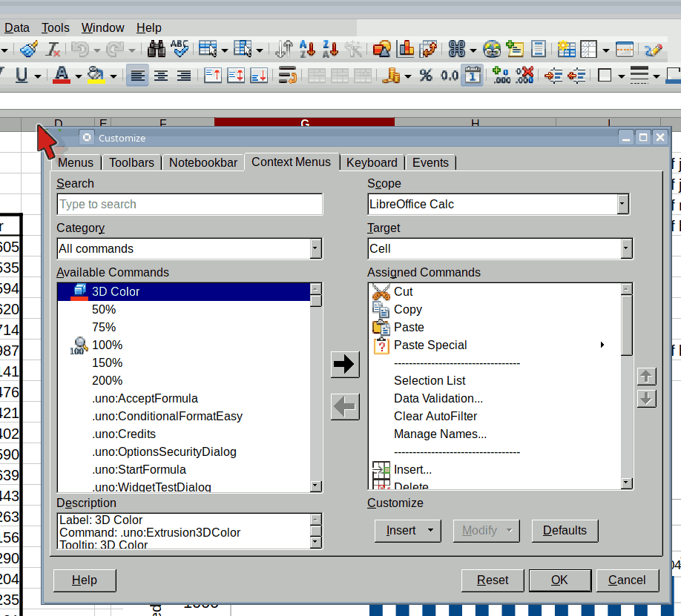Screen dimensions: 681x616
Task: Click the Sort Ascending icon
Action: click(307, 50)
